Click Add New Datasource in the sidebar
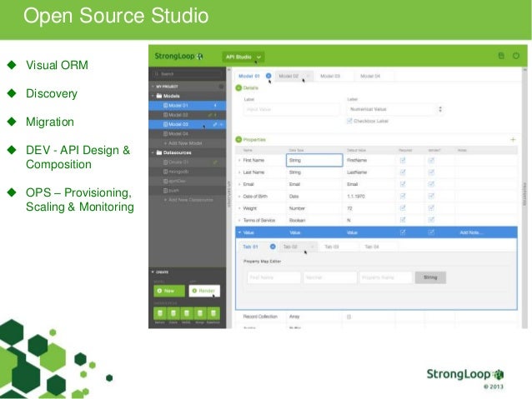Screen dimensions: 532x399 coord(188,200)
